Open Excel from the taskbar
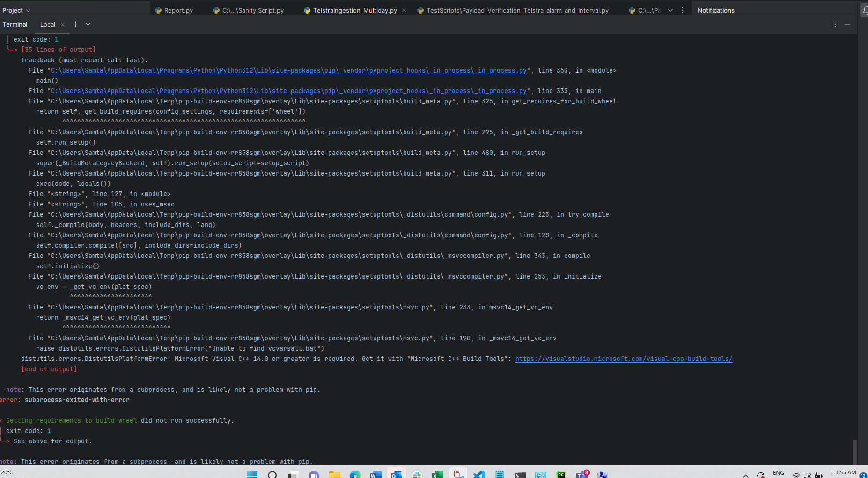868x478 pixels. click(x=437, y=474)
